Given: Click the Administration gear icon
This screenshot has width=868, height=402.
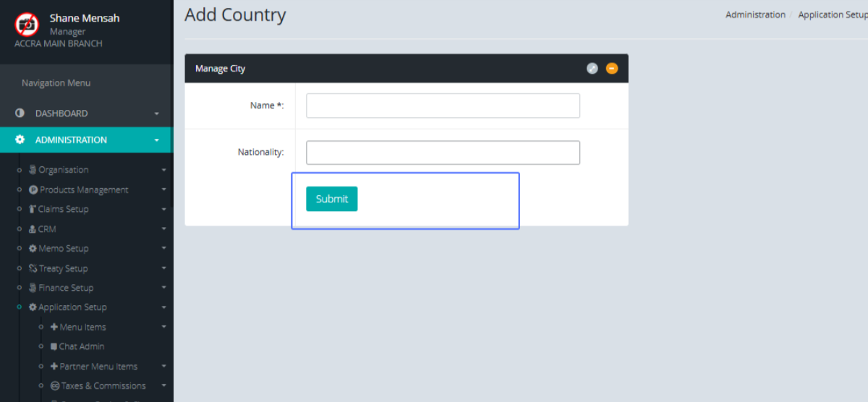Looking at the screenshot, I should pyautogui.click(x=20, y=140).
